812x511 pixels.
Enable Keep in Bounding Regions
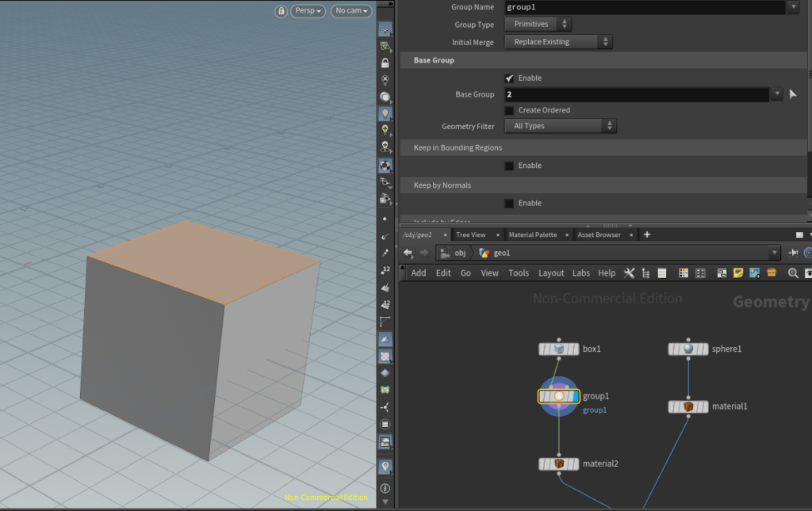(508, 165)
